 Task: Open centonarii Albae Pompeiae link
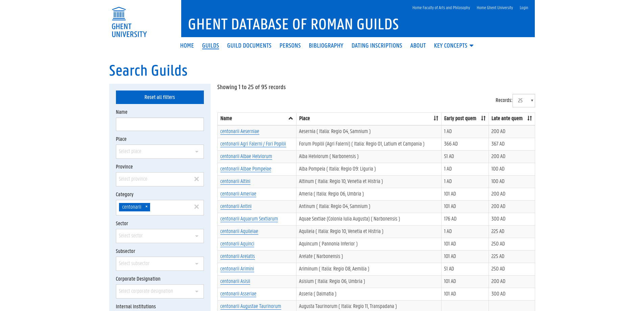246,169
